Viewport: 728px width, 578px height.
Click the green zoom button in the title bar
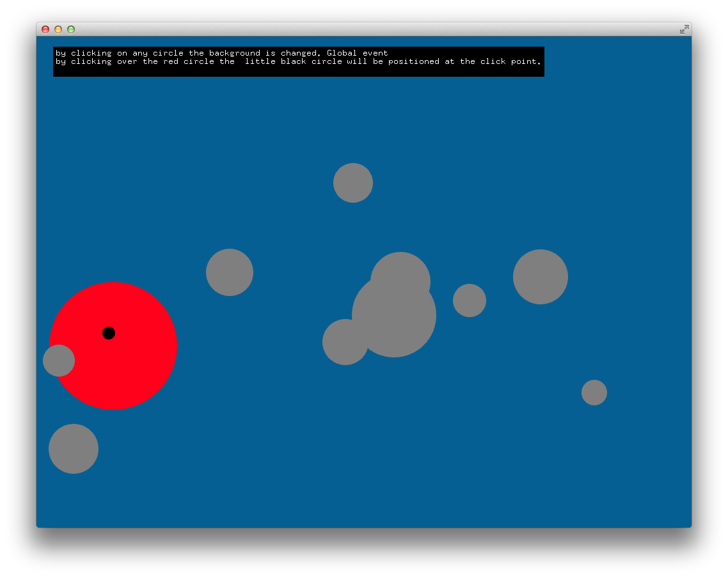[x=70, y=29]
